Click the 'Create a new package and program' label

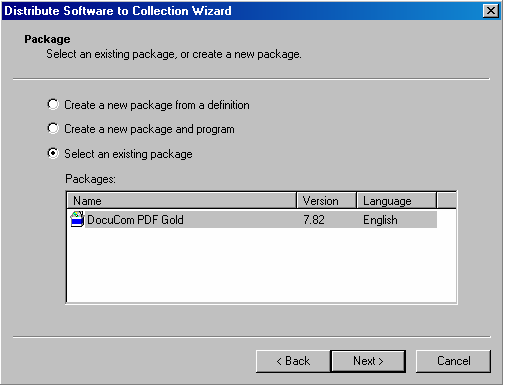point(149,129)
